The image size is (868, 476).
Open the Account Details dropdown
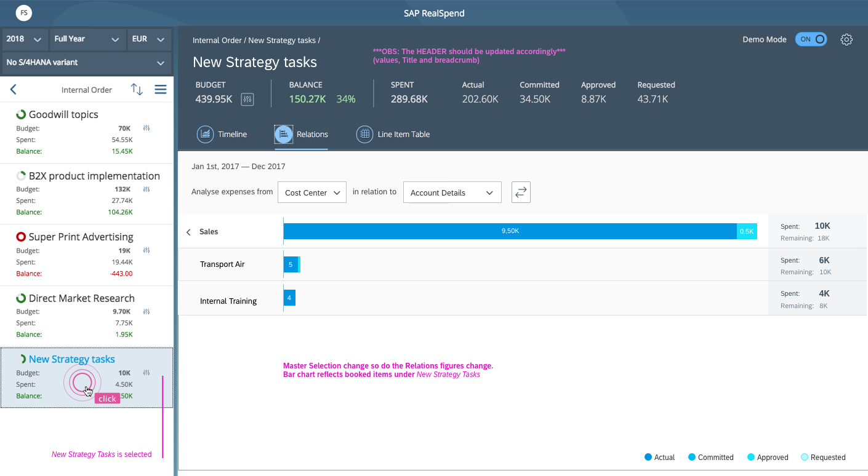click(452, 192)
